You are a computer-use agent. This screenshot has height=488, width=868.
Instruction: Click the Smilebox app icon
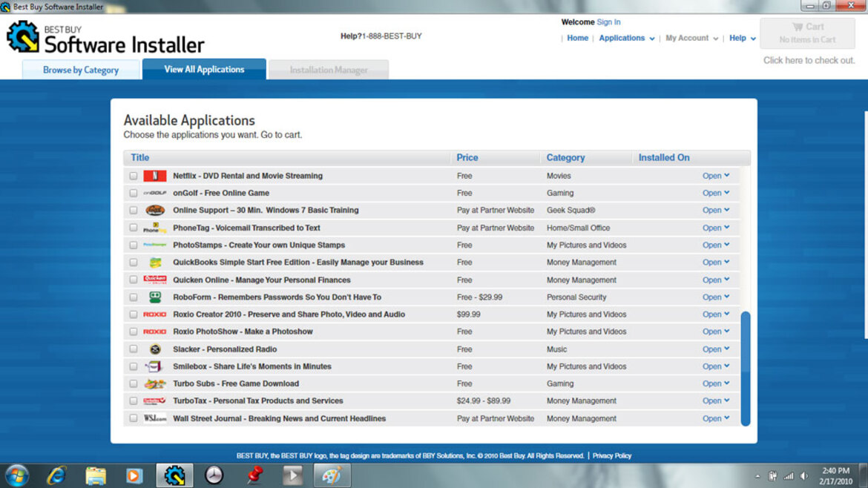pyautogui.click(x=154, y=366)
